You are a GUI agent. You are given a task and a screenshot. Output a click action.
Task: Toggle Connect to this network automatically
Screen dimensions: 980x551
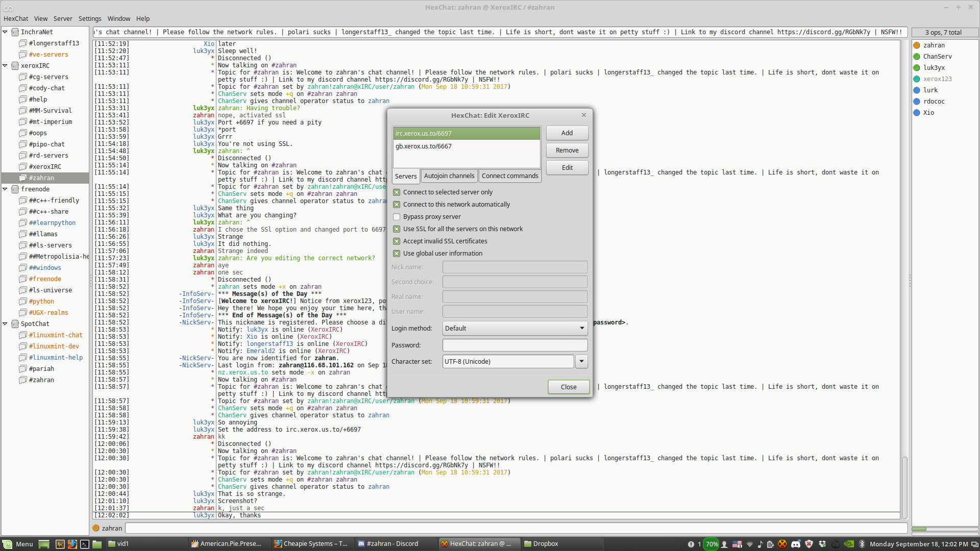tap(397, 205)
